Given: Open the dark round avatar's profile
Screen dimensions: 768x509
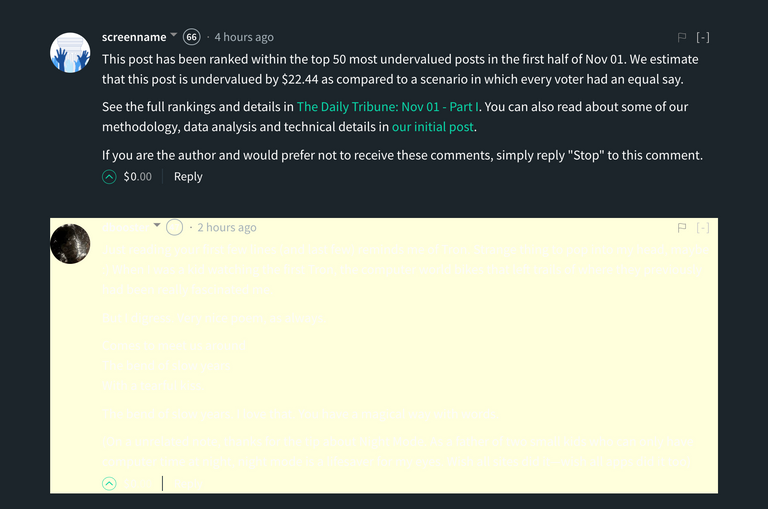Looking at the screenshot, I should 70,243.
